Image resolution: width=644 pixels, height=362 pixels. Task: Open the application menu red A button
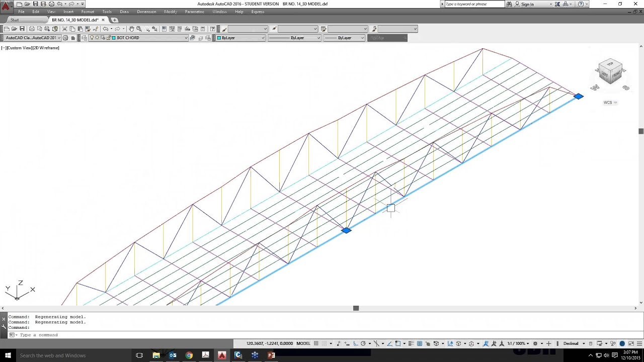pyautogui.click(x=6, y=6)
